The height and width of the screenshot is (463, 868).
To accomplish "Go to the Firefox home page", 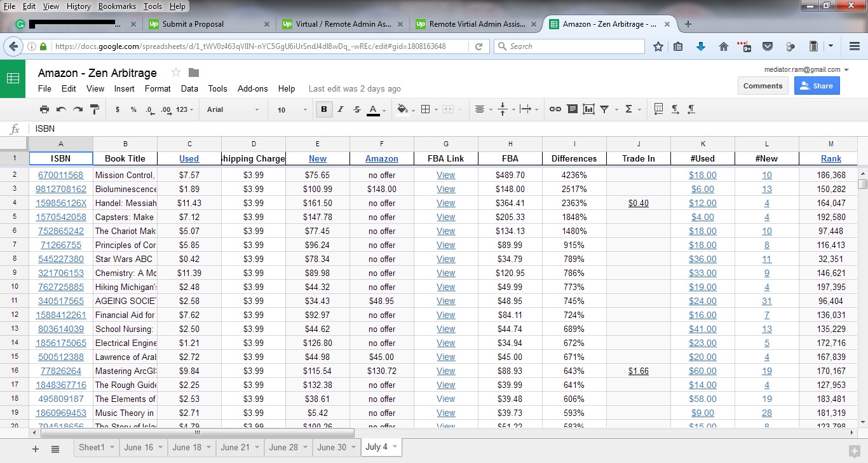I will pyautogui.click(x=723, y=46).
